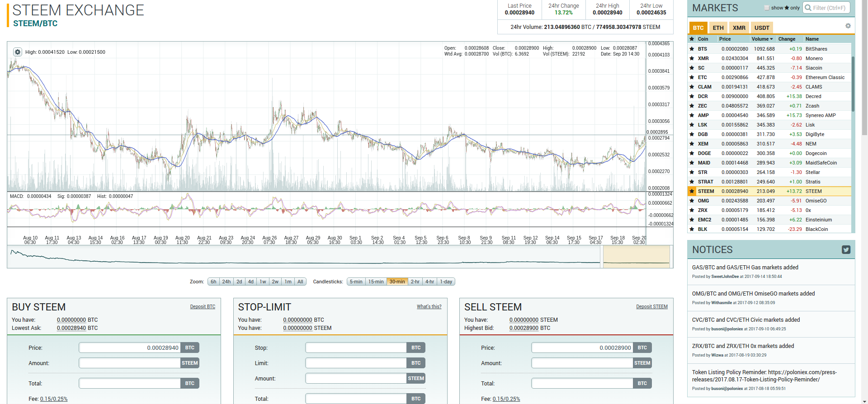Toggle the star for DGB row
The height and width of the screenshot is (404, 868).
pos(692,134)
